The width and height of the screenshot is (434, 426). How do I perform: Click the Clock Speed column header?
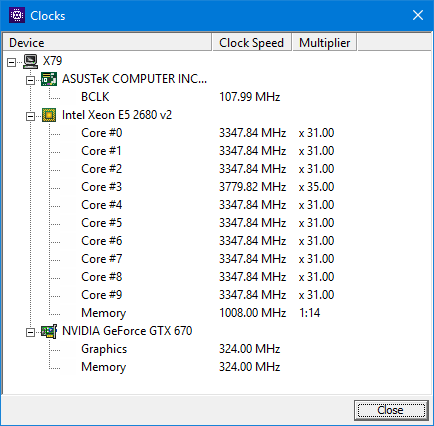pyautogui.click(x=252, y=42)
